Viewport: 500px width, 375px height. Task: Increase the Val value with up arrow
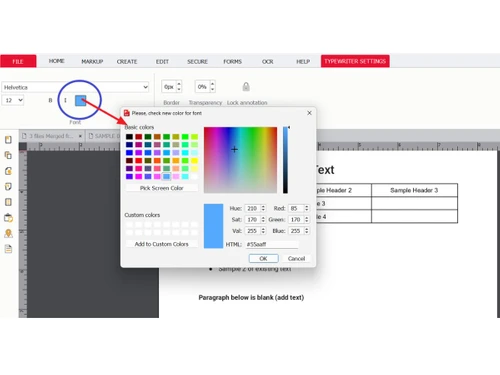click(x=263, y=229)
